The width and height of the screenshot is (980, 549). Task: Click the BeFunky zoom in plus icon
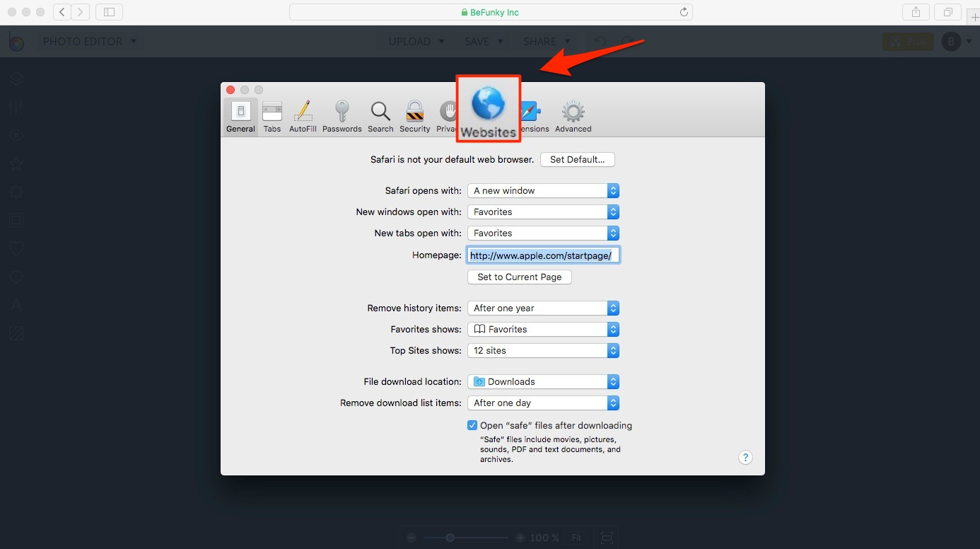coord(520,538)
